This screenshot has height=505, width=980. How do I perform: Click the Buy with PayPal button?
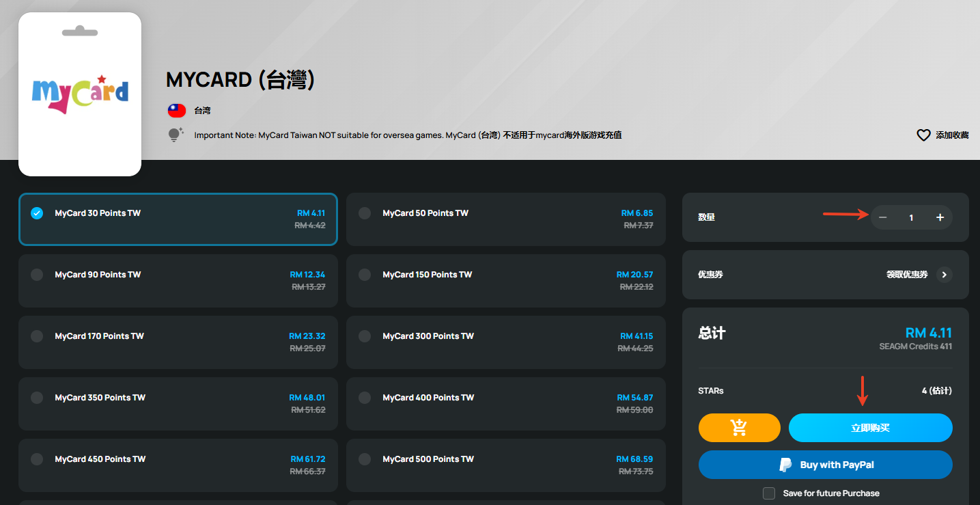pos(825,465)
